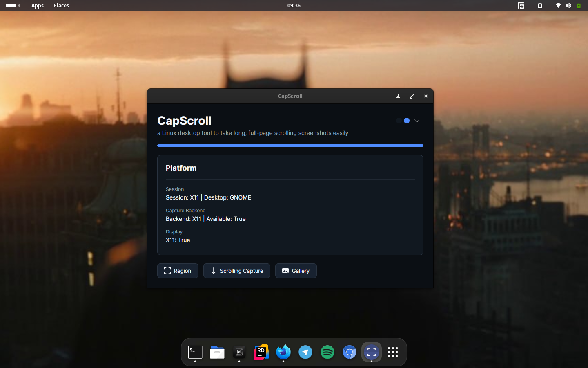This screenshot has height=368, width=588.
Task: Open the Zed editor from the dock
Action: click(239, 352)
